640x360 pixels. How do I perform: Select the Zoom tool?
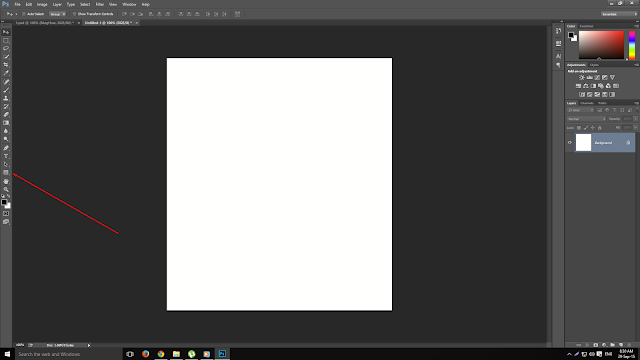(x=6, y=189)
